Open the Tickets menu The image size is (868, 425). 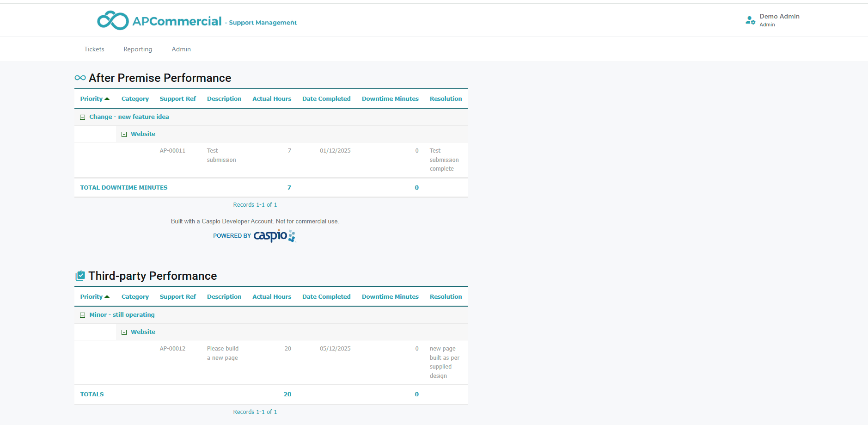pos(94,49)
